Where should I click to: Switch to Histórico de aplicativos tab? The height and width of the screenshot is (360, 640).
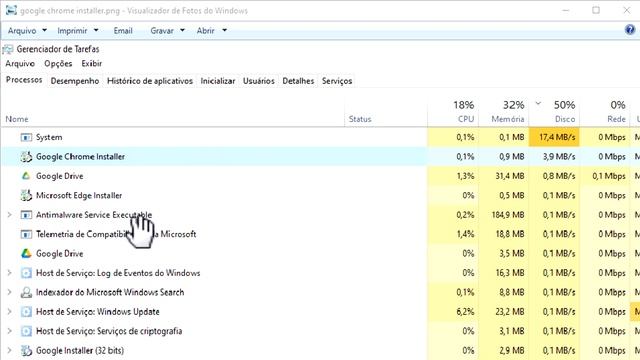[x=150, y=81]
